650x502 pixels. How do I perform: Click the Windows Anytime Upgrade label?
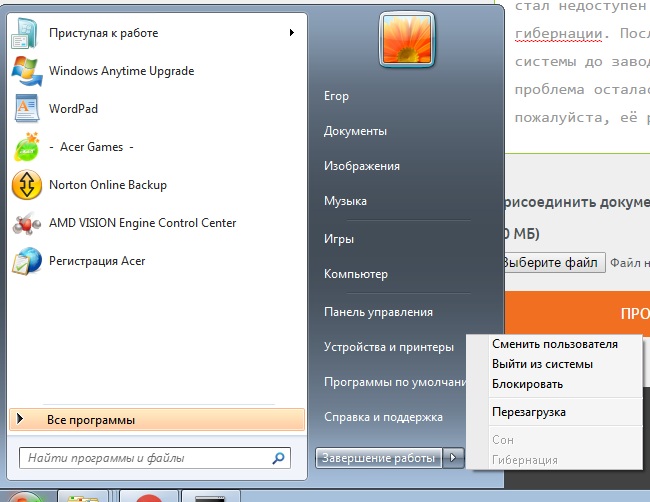click(121, 71)
